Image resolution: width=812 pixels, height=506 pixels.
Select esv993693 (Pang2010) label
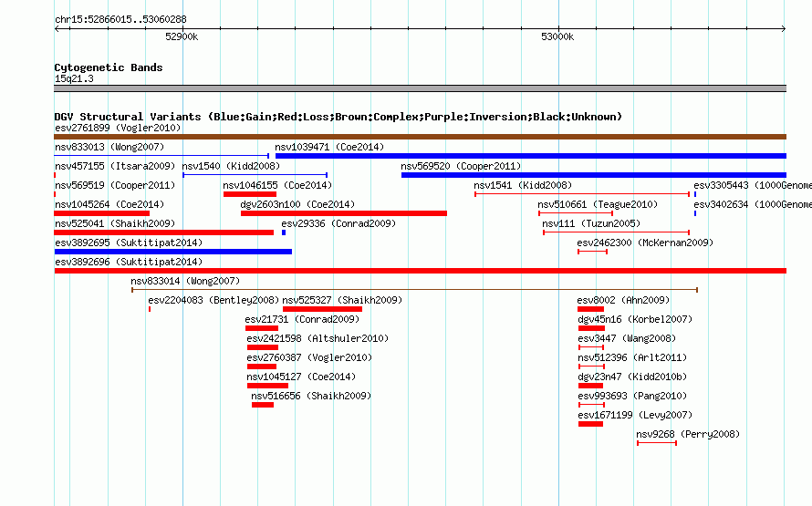[633, 396]
